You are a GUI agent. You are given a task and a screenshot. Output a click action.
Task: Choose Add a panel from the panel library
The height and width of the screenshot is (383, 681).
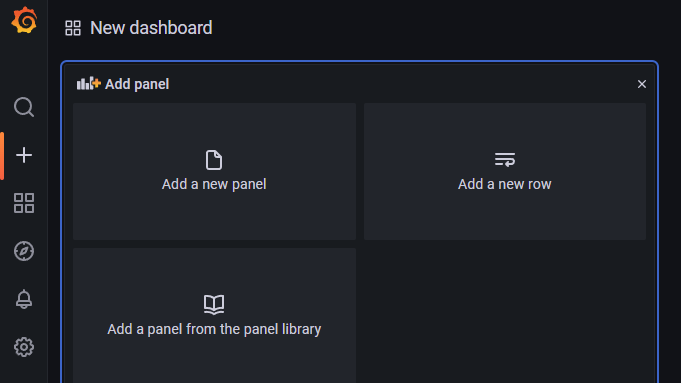pyautogui.click(x=214, y=316)
